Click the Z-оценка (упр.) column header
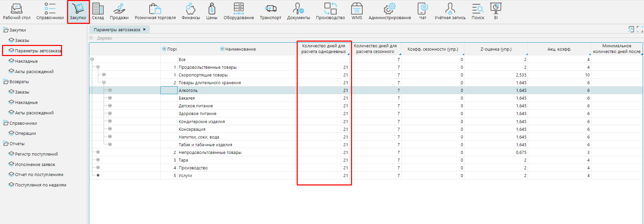The image size is (644, 224). (x=496, y=49)
